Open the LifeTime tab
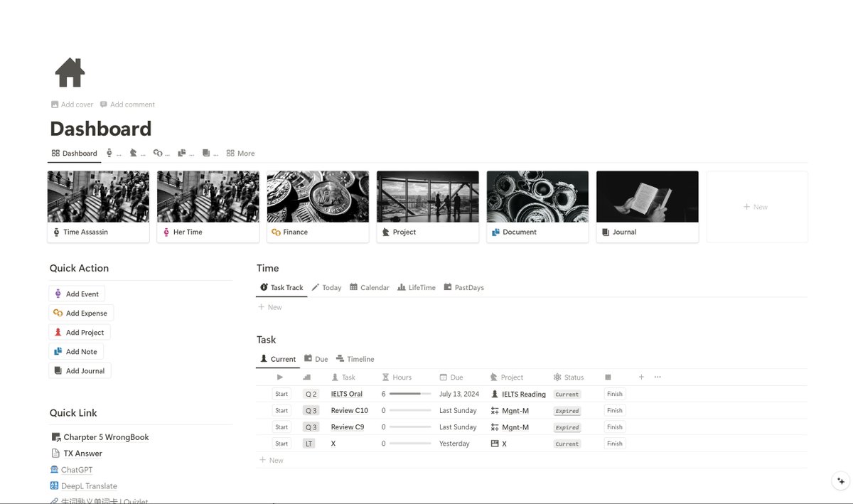Screen dimensions: 853x504 (417, 287)
